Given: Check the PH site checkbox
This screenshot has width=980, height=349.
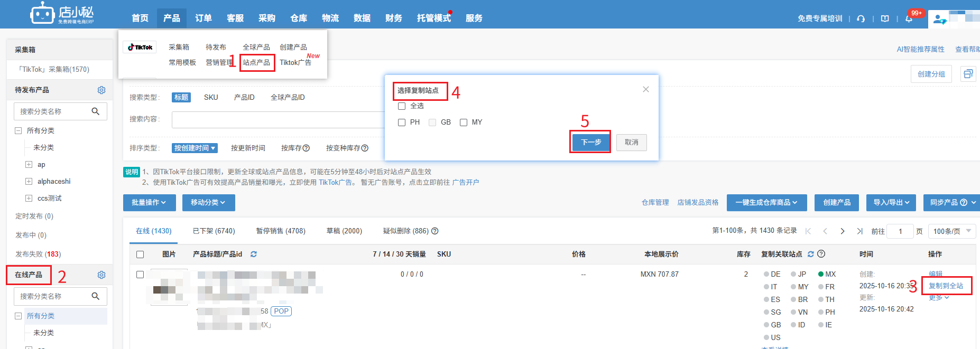Looking at the screenshot, I should 402,122.
